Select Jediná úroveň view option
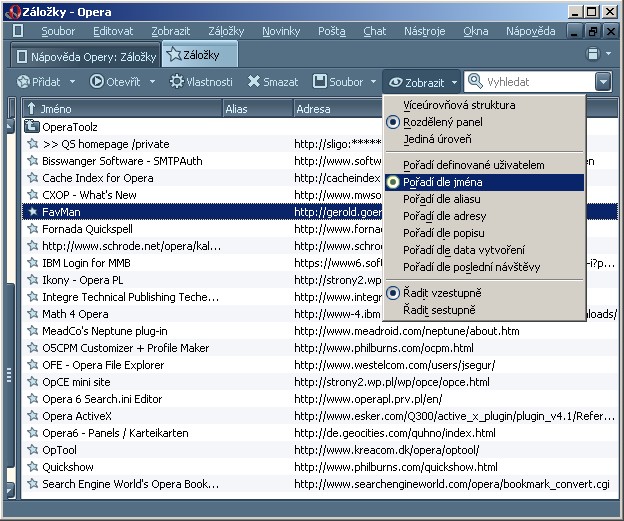 pyautogui.click(x=484, y=139)
